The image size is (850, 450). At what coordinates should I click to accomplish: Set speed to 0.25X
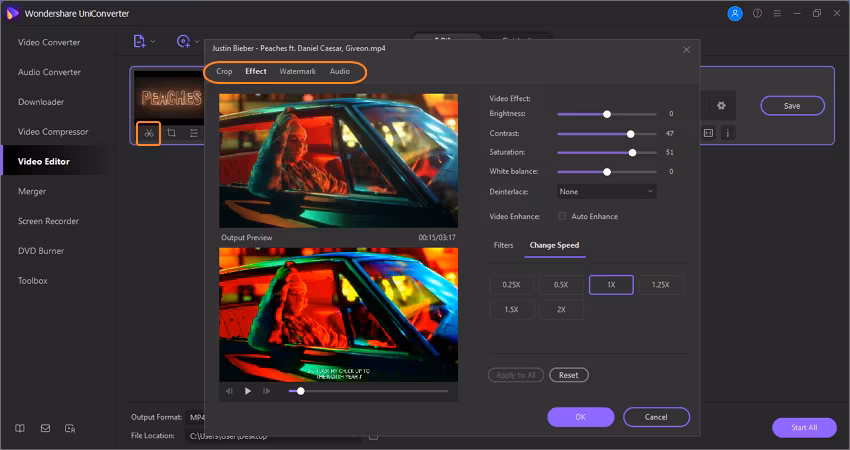tap(511, 285)
